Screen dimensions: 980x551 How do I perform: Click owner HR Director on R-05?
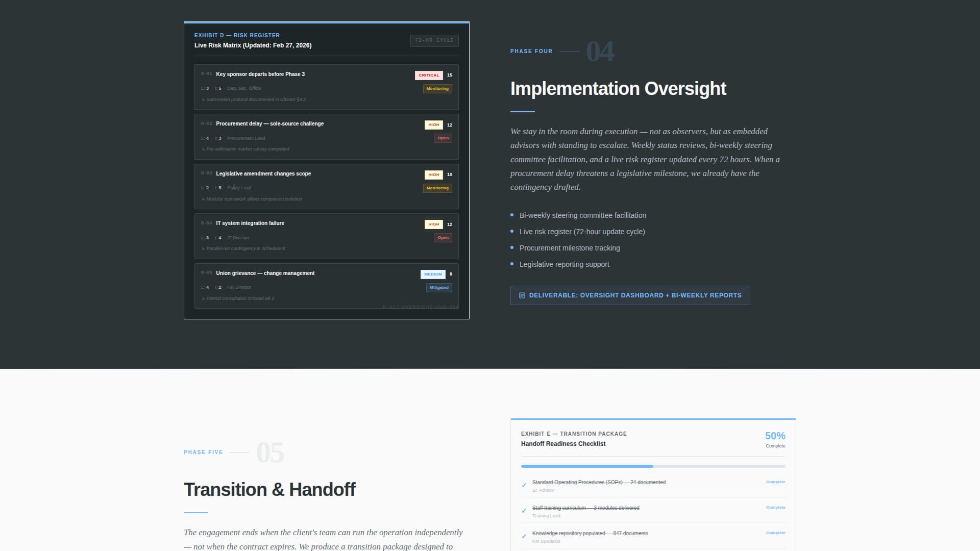click(239, 288)
